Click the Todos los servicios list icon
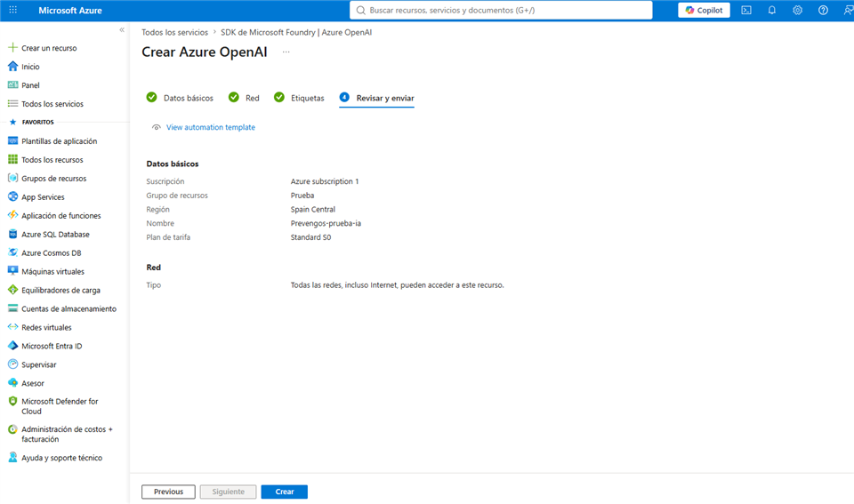This screenshot has width=854, height=504. coord(12,103)
